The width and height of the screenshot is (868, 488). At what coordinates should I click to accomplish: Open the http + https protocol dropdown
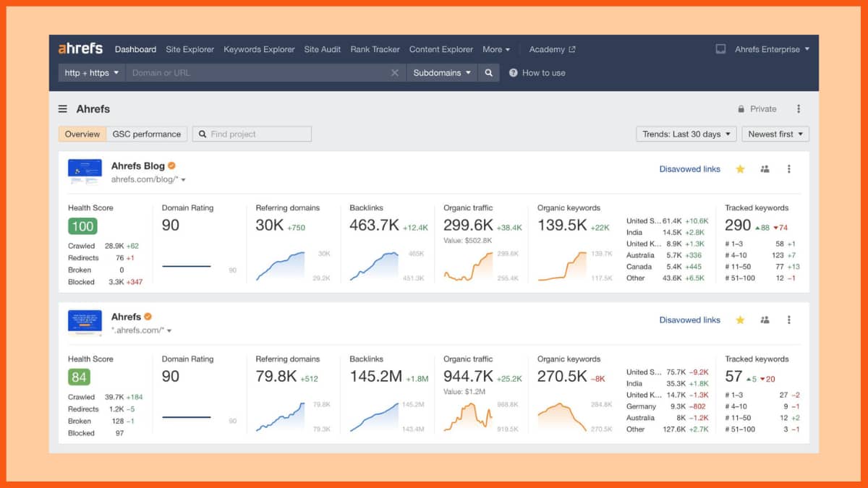pos(92,73)
